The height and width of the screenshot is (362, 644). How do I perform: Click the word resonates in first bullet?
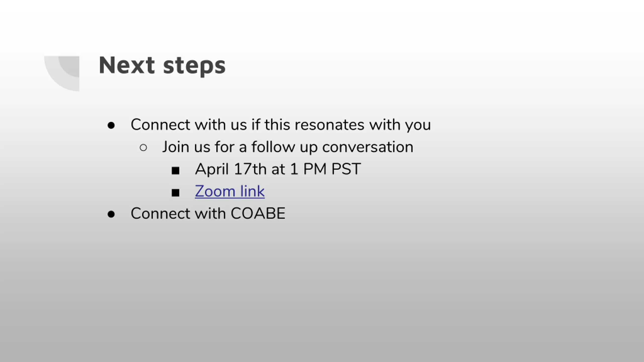coord(329,125)
